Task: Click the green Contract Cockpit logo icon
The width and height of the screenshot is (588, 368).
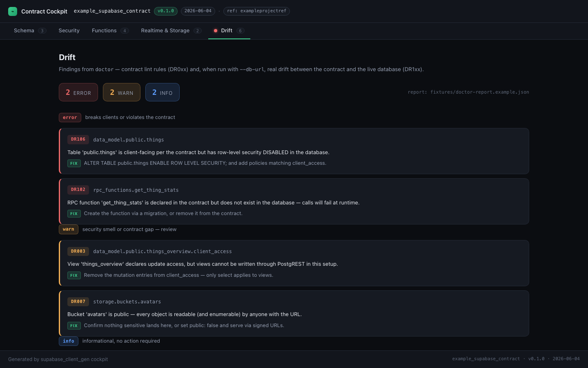Action: coord(13,11)
